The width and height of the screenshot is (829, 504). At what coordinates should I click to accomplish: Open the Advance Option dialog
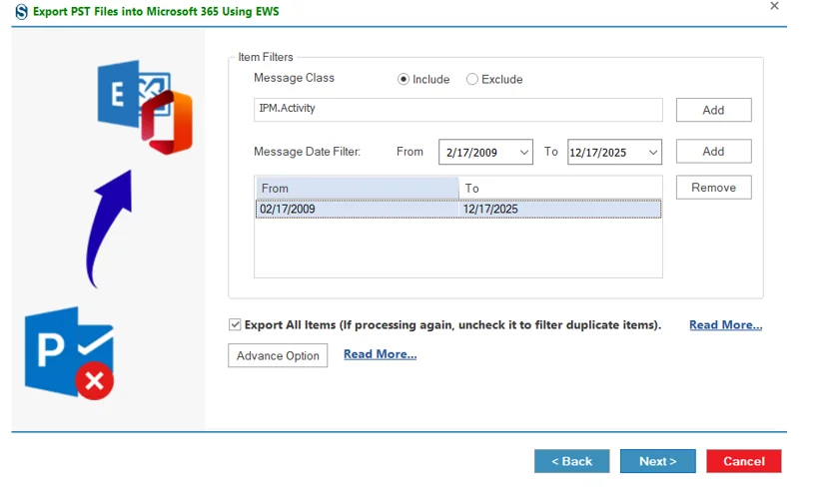(278, 355)
